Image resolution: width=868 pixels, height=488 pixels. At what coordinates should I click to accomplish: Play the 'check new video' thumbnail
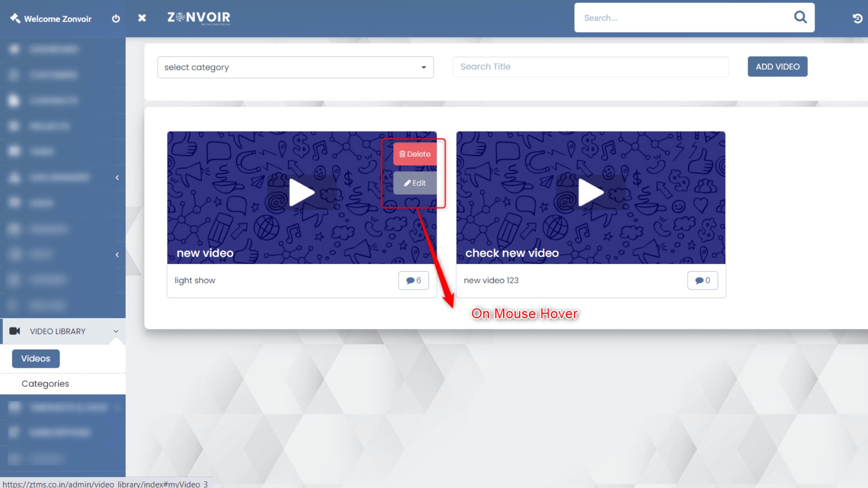(590, 192)
